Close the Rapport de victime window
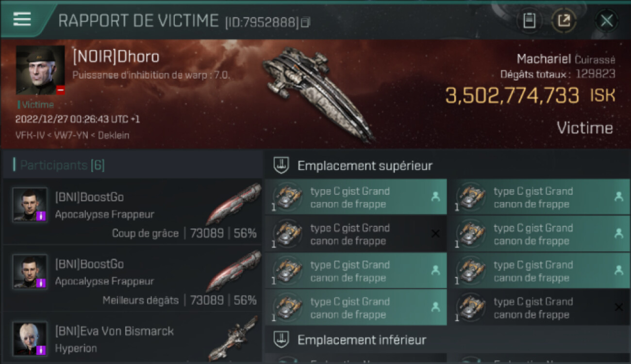The height and width of the screenshot is (364, 631). coord(606,20)
